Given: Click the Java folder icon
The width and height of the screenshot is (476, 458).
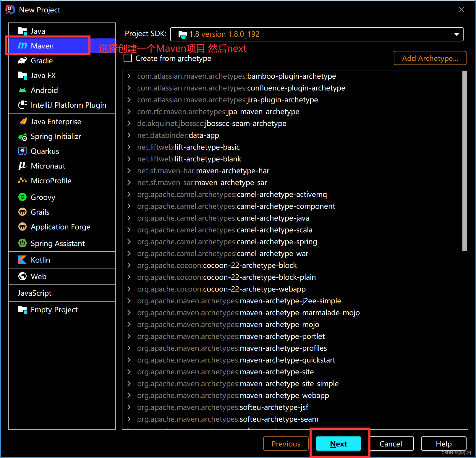Looking at the screenshot, I should tap(22, 31).
